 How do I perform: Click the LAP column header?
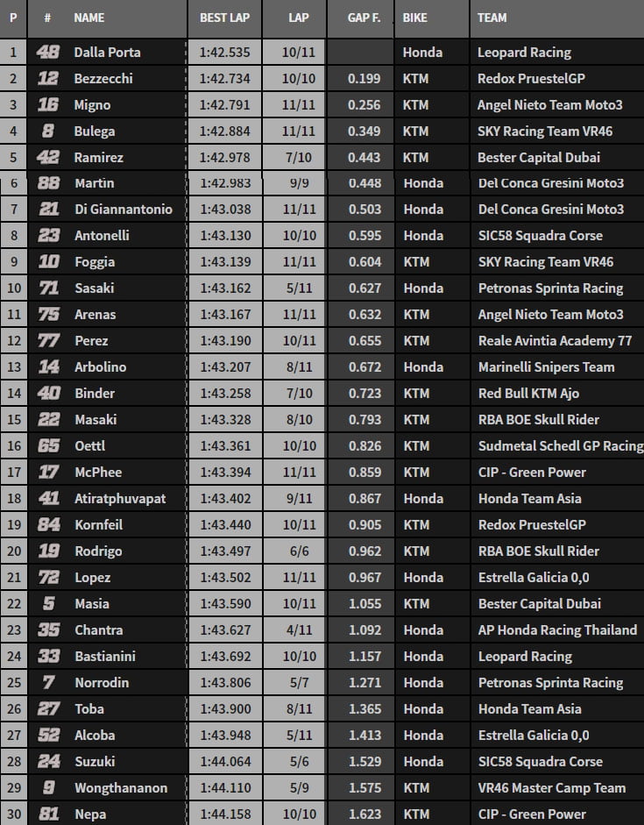[x=298, y=18]
